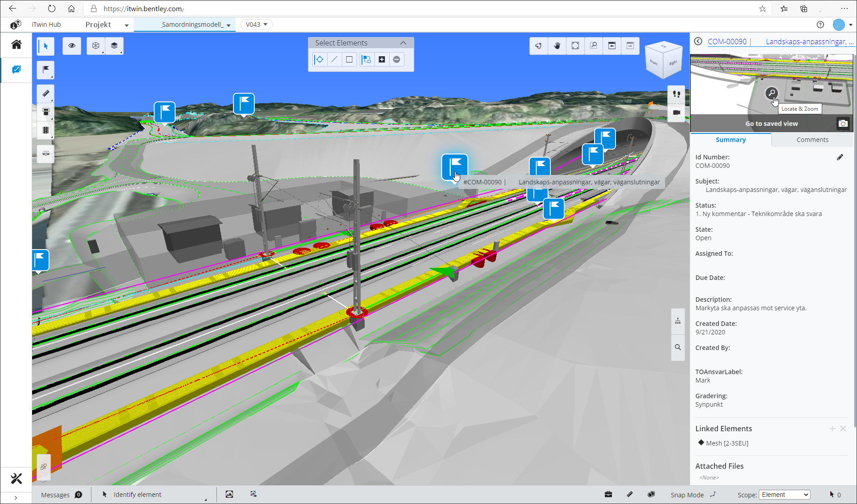This screenshot has width=857, height=504.
Task: Click the help question mark icon
Action: pos(820,25)
